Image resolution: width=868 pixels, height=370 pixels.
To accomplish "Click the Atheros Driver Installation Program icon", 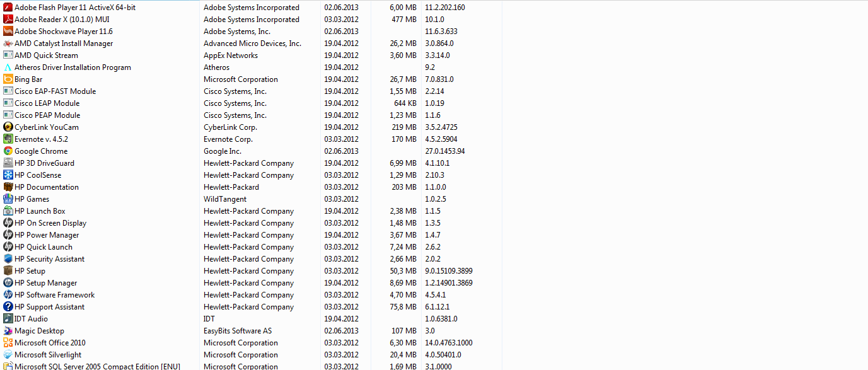I will point(8,67).
